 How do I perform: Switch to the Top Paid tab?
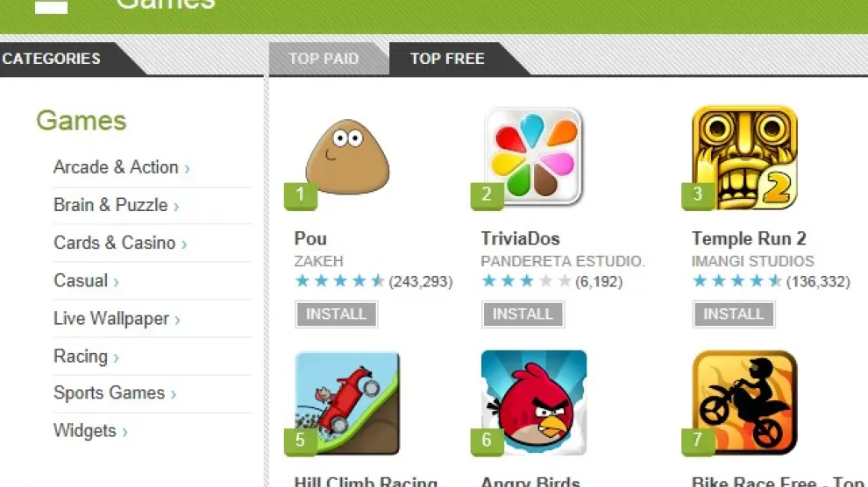pyautogui.click(x=324, y=59)
